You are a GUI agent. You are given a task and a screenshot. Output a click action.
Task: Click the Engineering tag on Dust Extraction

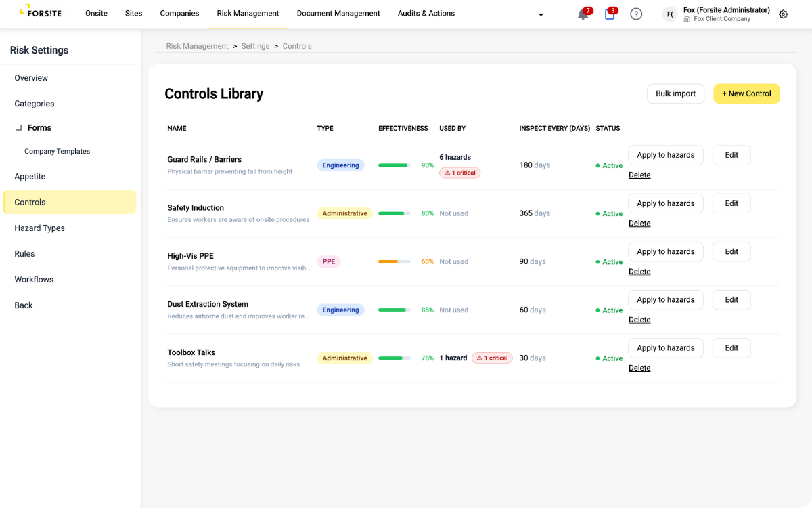(340, 310)
